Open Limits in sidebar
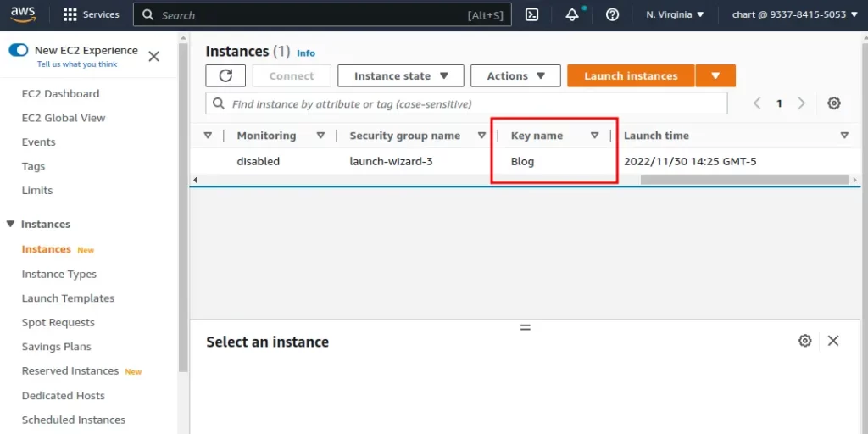 coord(37,191)
